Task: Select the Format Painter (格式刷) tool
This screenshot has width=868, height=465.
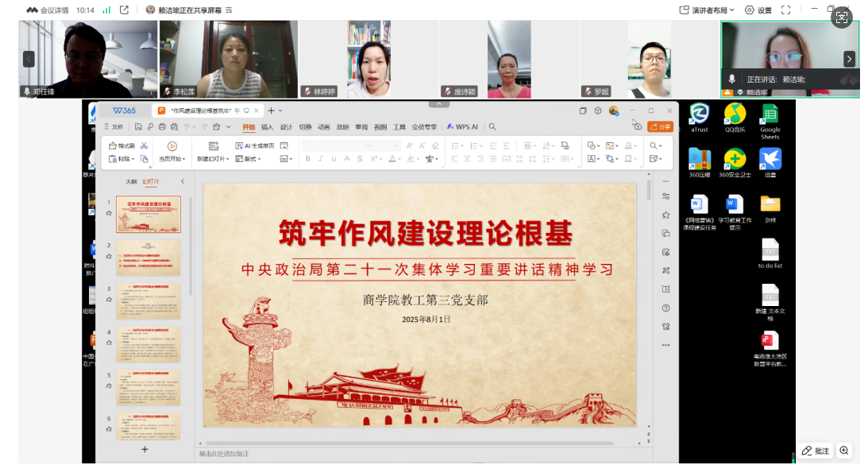Action: click(x=122, y=145)
